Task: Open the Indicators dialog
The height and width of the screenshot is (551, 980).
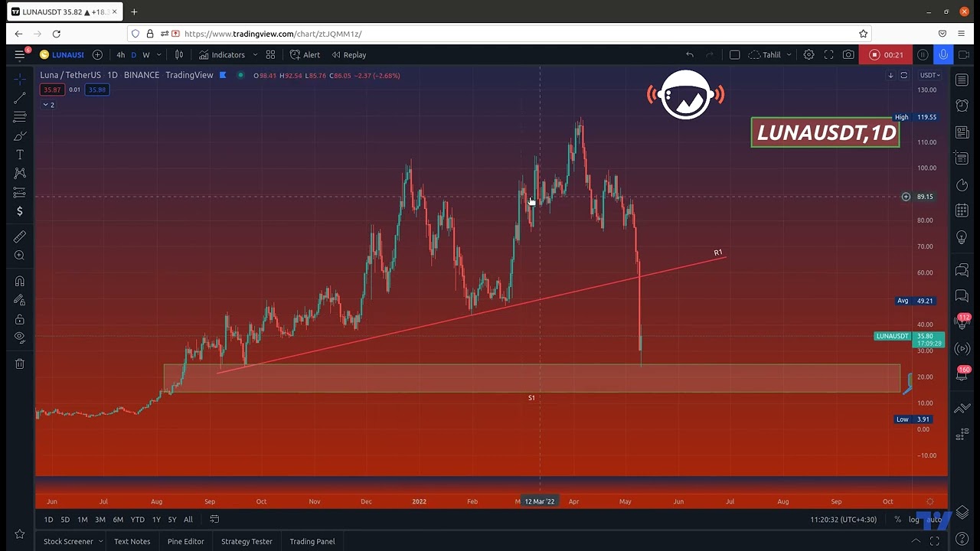Action: click(222, 54)
